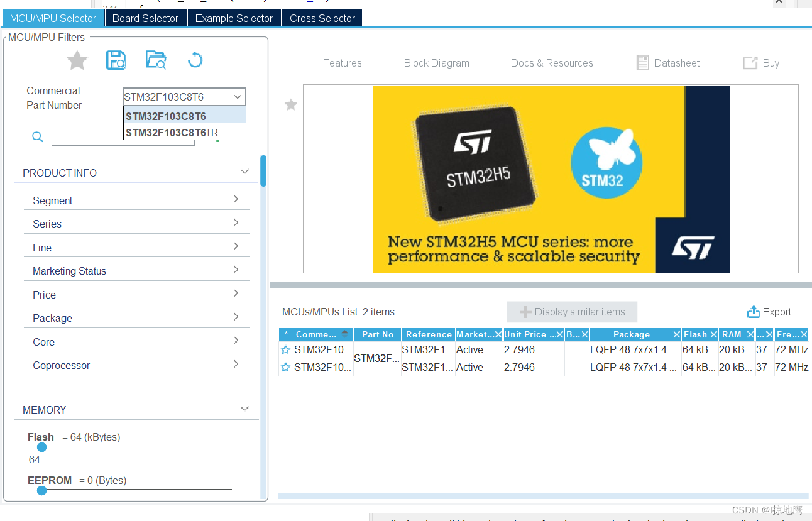Click the Buy label

point(771,63)
